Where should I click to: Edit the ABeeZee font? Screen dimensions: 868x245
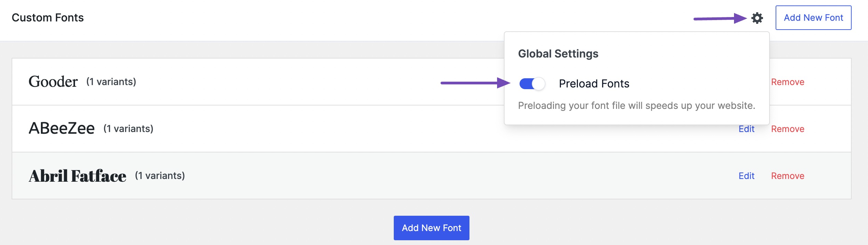(747, 129)
